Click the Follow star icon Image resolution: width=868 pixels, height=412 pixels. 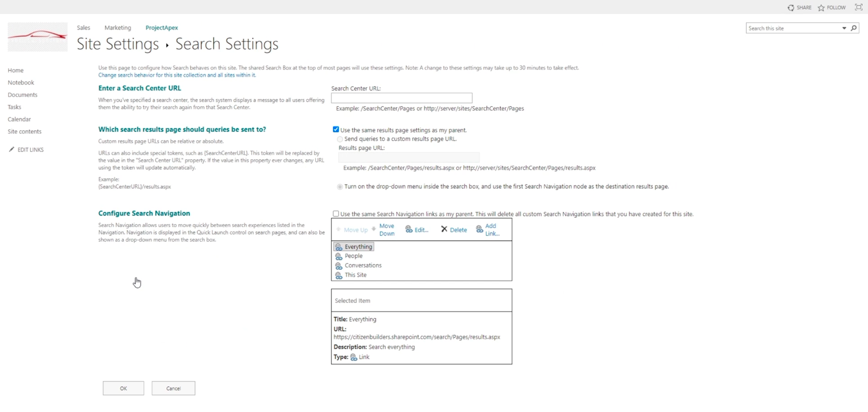(x=821, y=8)
